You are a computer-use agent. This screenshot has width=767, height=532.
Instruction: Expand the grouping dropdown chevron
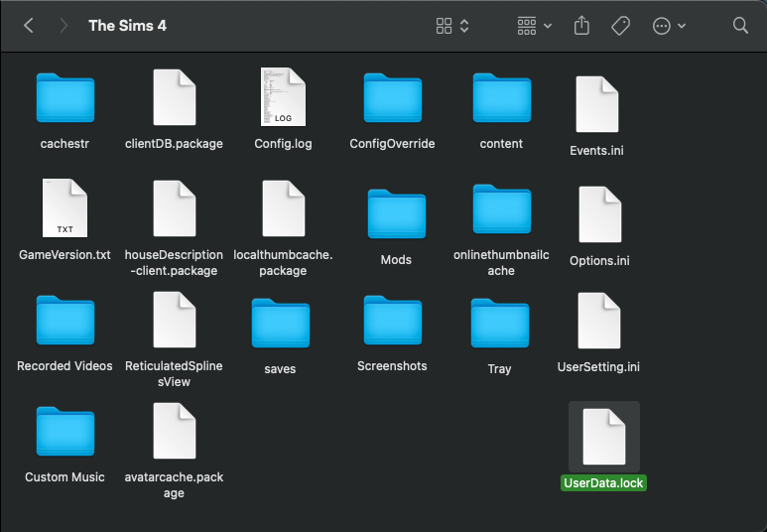click(x=548, y=26)
